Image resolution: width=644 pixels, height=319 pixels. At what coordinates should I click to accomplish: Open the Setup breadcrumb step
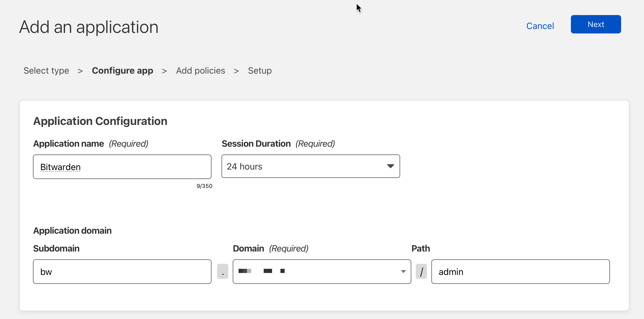coord(259,71)
